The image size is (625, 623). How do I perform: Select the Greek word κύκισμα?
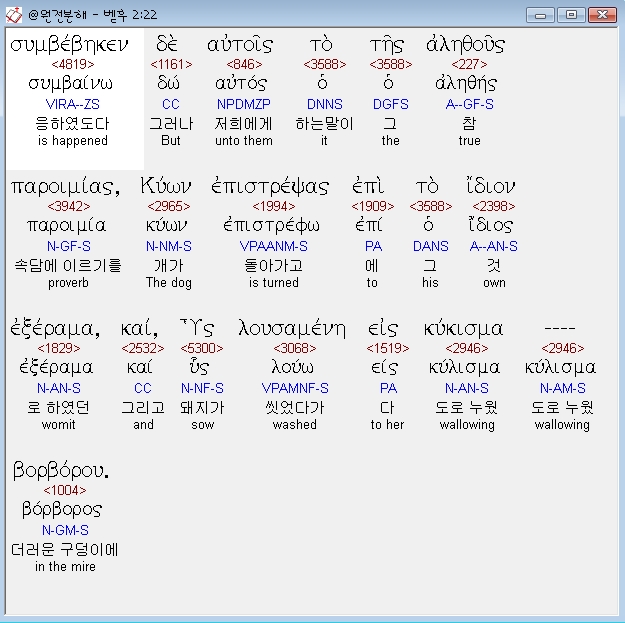464,329
